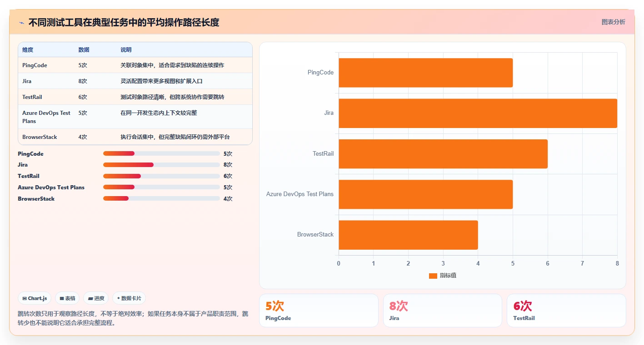Image resolution: width=644 pixels, height=345 pixels.
Task: Click the PingCode progress bar
Action: click(x=161, y=153)
